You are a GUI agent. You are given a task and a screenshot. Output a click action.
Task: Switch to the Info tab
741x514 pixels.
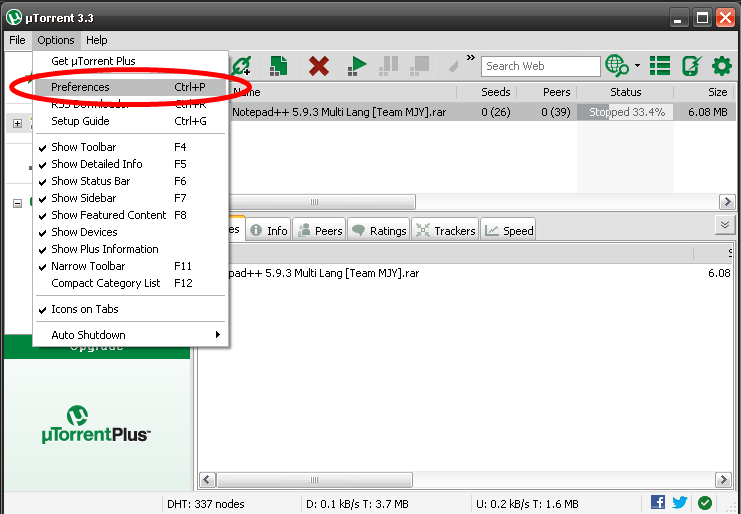[269, 231]
